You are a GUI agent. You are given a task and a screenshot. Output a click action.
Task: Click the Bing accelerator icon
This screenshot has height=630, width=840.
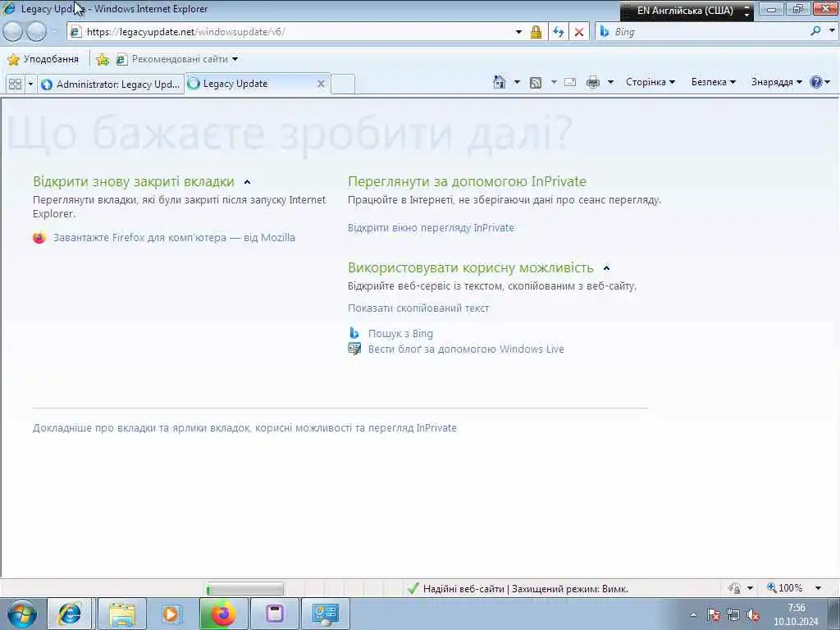pyautogui.click(x=354, y=333)
